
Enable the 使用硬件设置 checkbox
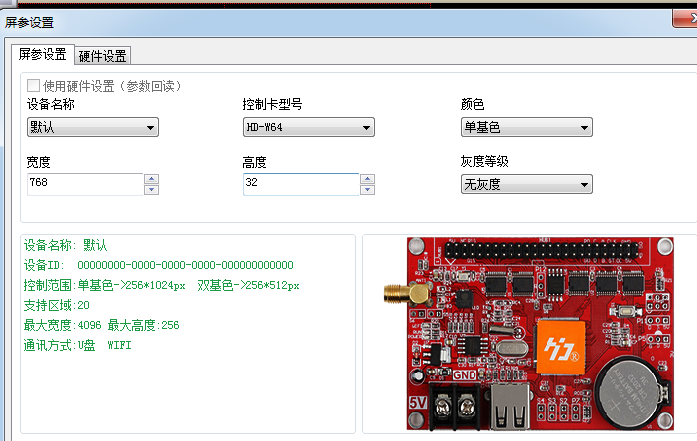pyautogui.click(x=34, y=86)
